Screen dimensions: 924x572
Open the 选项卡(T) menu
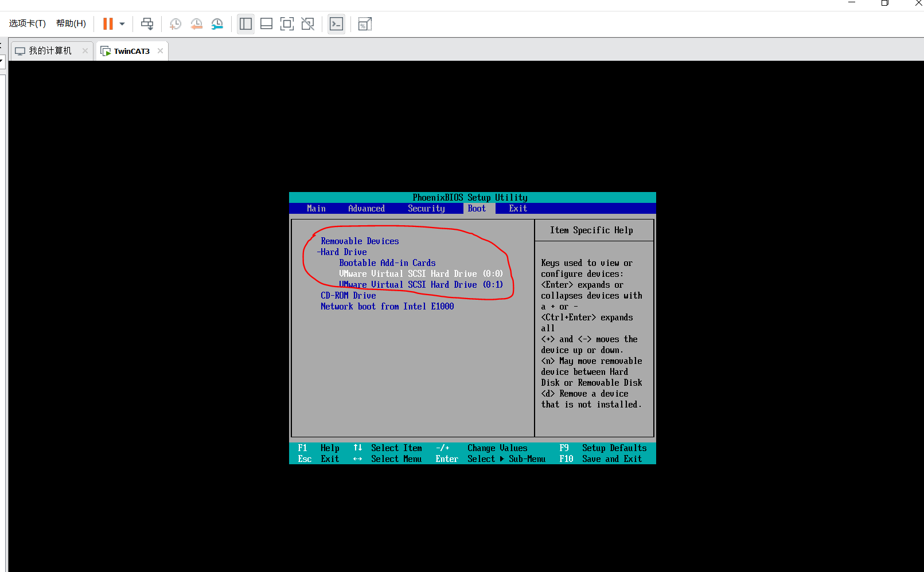(x=28, y=23)
